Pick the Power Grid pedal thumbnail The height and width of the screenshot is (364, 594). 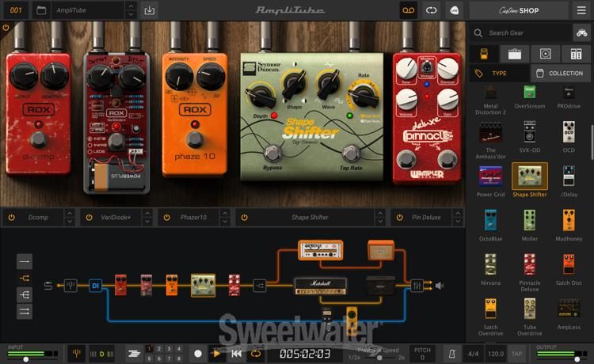tap(490, 176)
